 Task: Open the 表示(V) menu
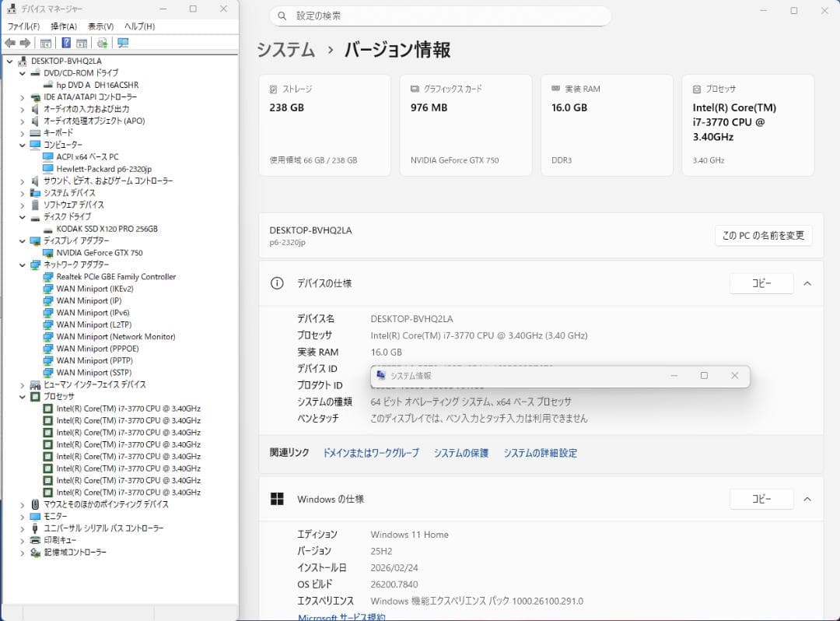click(100, 26)
